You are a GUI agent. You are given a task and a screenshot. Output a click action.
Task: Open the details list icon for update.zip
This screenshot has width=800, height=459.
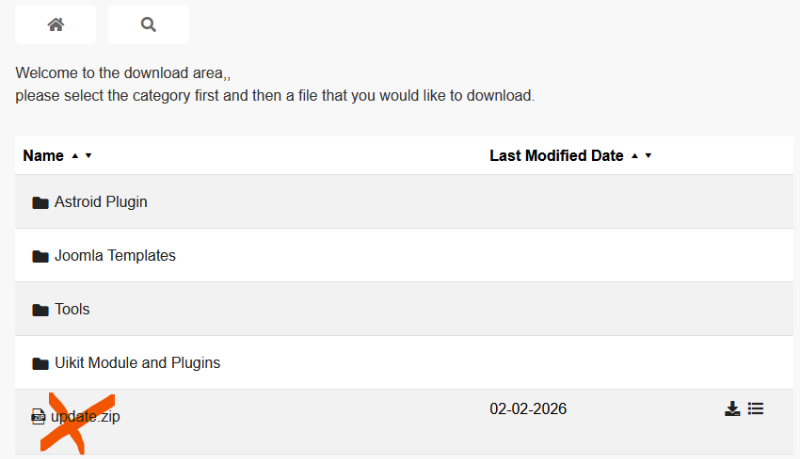pyautogui.click(x=756, y=408)
